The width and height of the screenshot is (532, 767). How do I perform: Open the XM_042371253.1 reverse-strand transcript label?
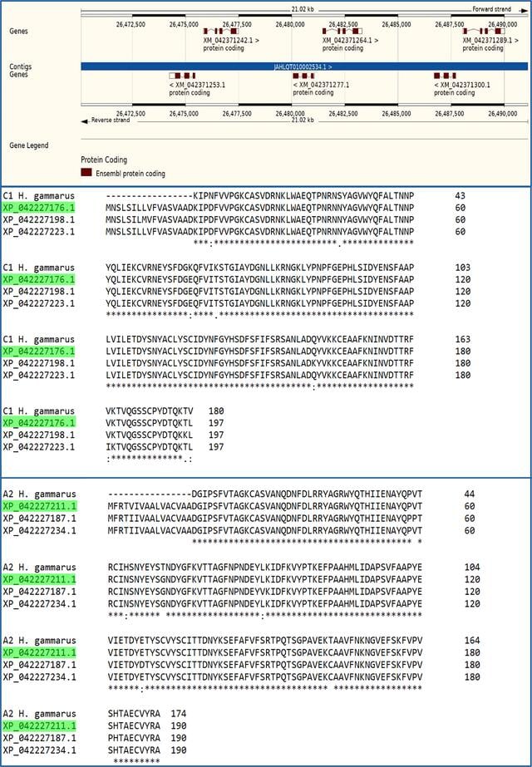[x=197, y=85]
